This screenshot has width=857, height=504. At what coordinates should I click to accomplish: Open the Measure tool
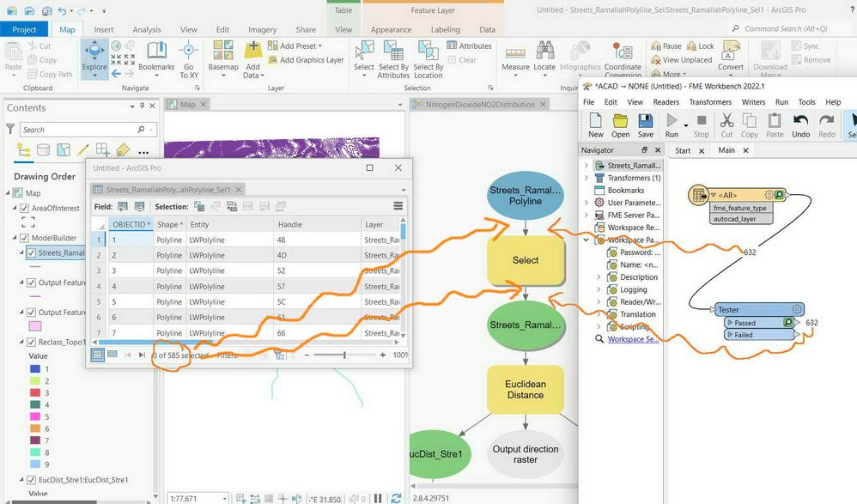515,58
